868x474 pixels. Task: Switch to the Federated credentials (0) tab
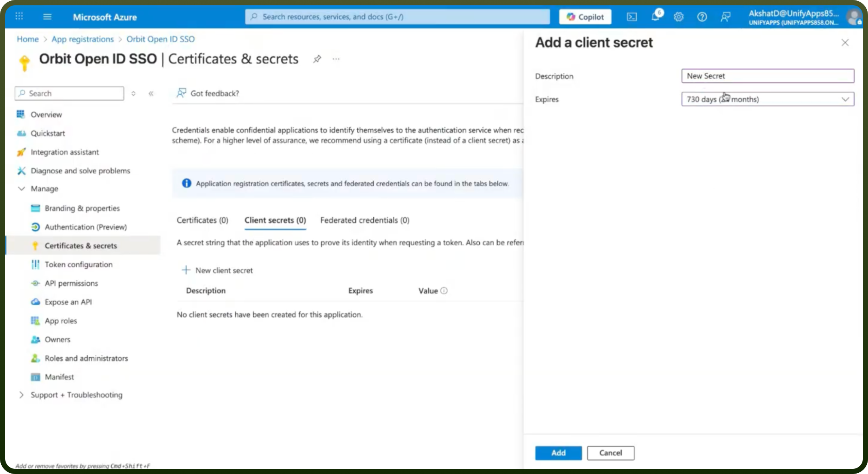[365, 220]
